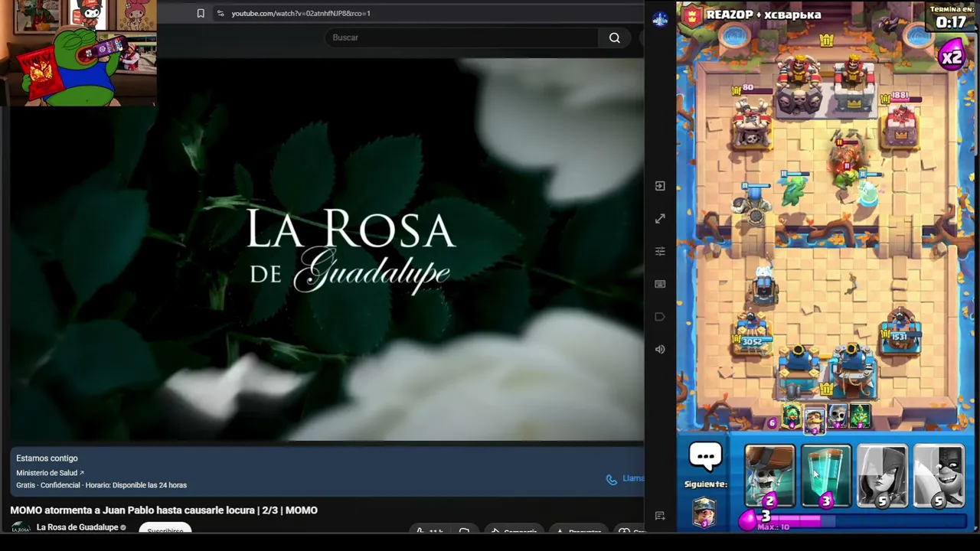Open the Ministerio de Salud link

[x=50, y=473]
